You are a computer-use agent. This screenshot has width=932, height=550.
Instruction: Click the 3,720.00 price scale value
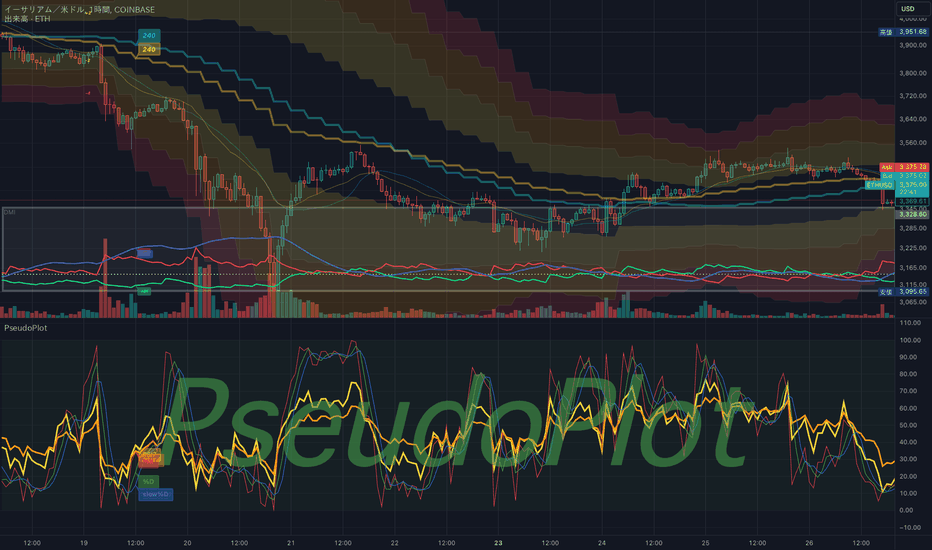pos(912,96)
